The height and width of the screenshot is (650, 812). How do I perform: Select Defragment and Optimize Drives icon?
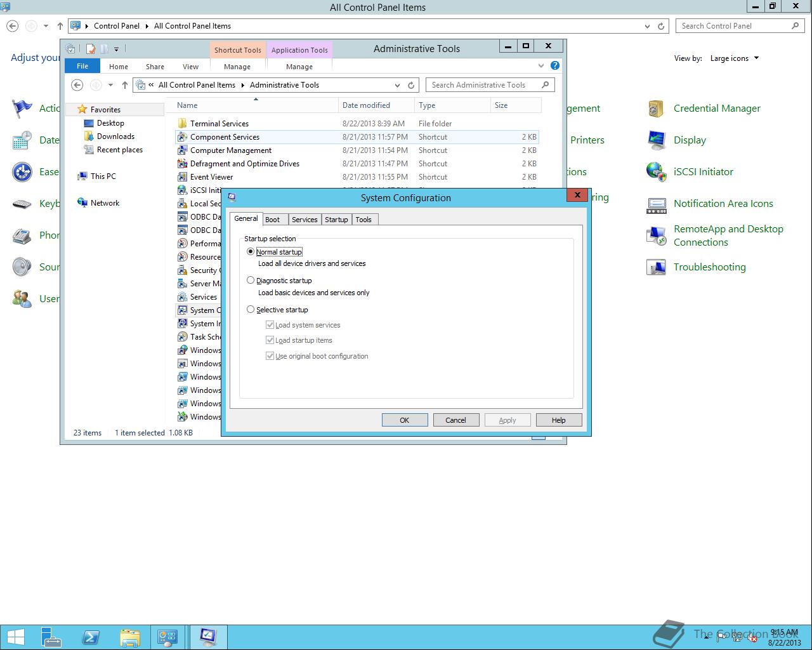pyautogui.click(x=182, y=164)
